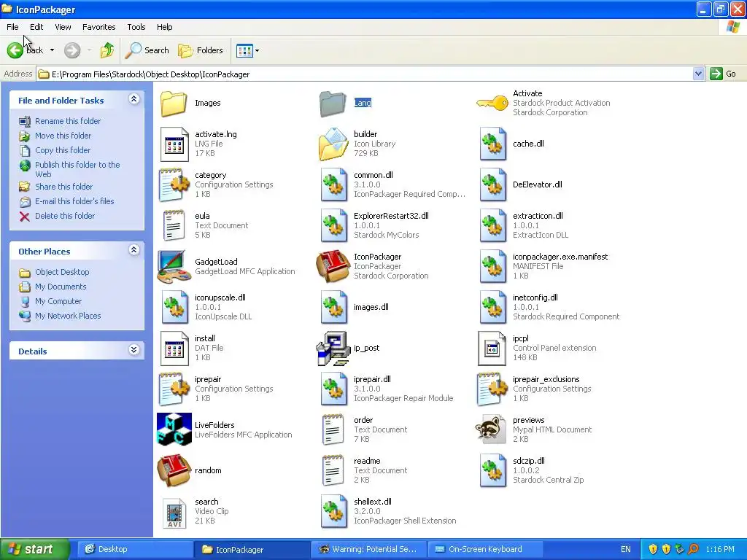The height and width of the screenshot is (560, 747).
Task: Click Publish this folder to the Web
Action: 77,169
